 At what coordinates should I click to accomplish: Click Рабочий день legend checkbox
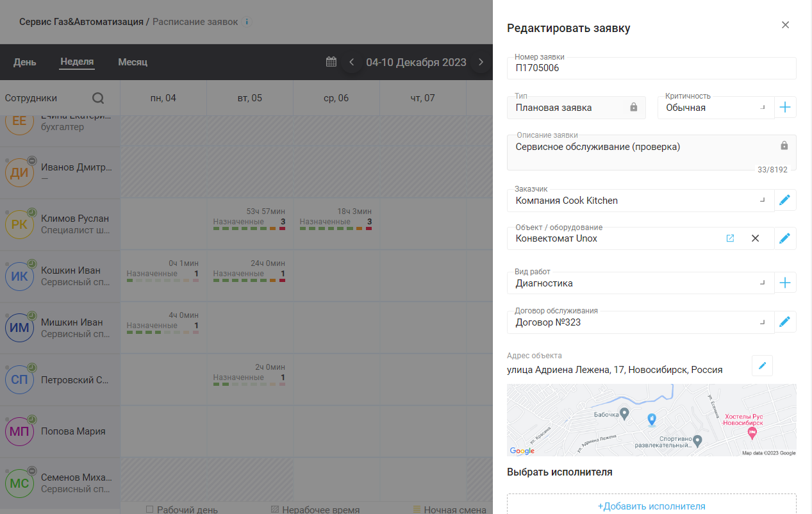pos(149,510)
